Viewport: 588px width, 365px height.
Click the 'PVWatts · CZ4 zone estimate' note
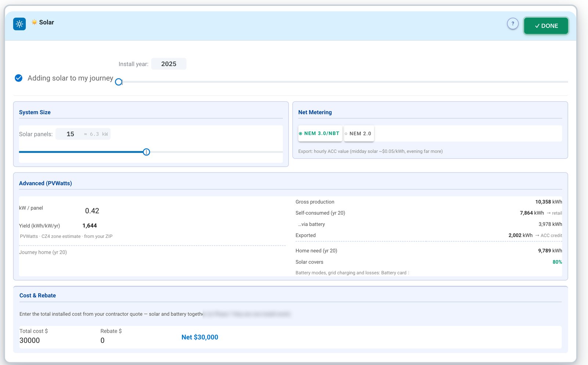(66, 236)
